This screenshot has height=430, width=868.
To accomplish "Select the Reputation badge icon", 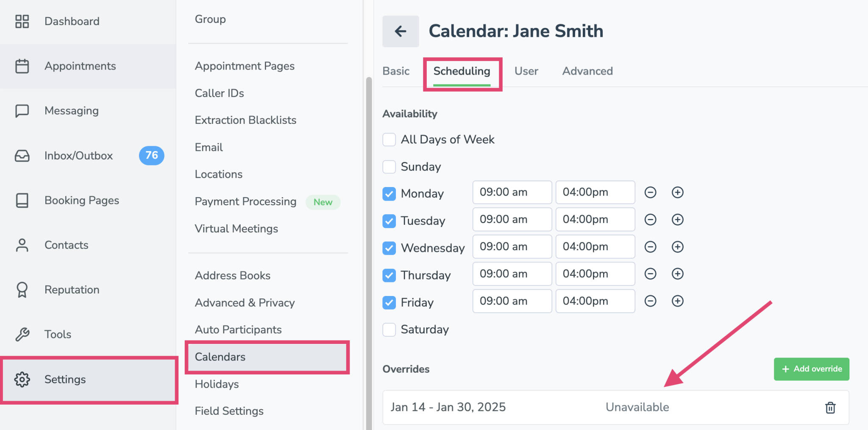I will (21, 290).
